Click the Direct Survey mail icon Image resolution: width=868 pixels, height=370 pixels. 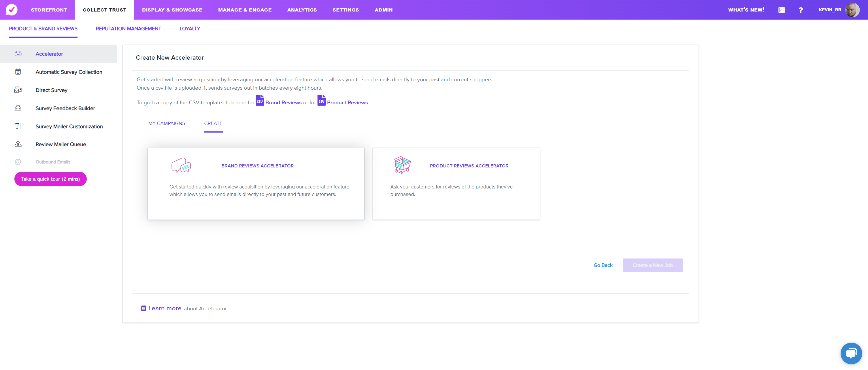(18, 90)
